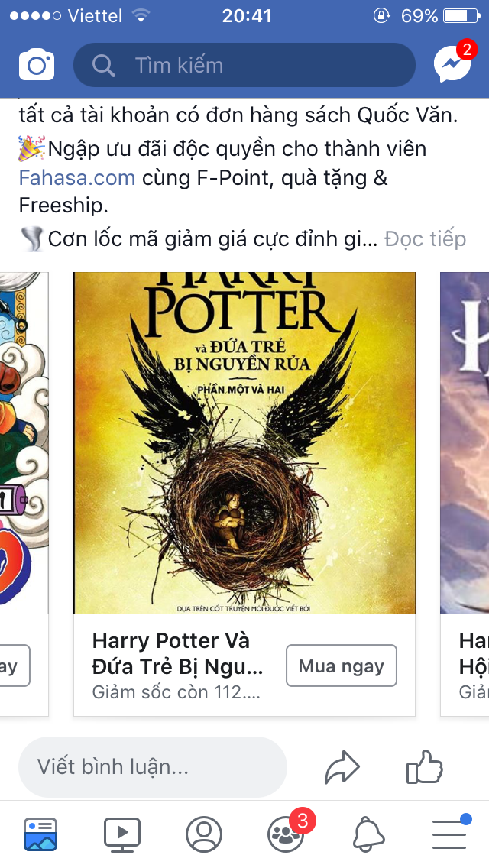Open Harry Potter cursed child book cover
Screen dimensions: 489x868
click(244, 443)
